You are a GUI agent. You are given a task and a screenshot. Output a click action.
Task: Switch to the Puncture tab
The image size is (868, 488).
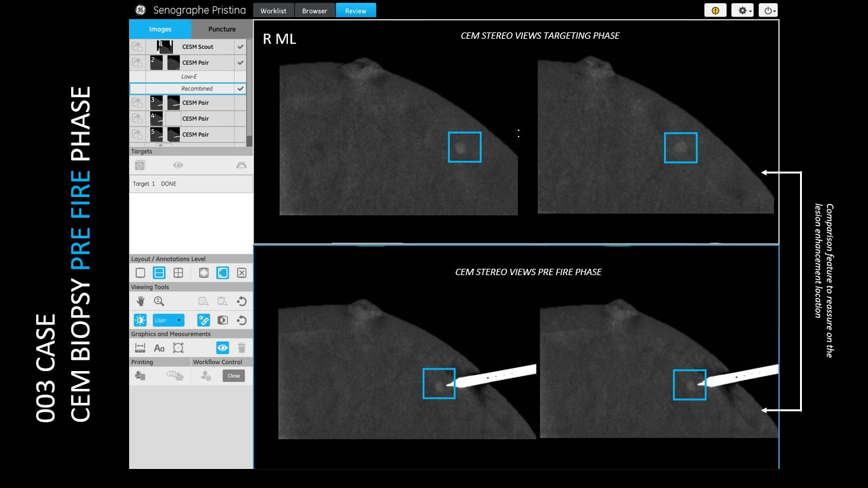222,29
